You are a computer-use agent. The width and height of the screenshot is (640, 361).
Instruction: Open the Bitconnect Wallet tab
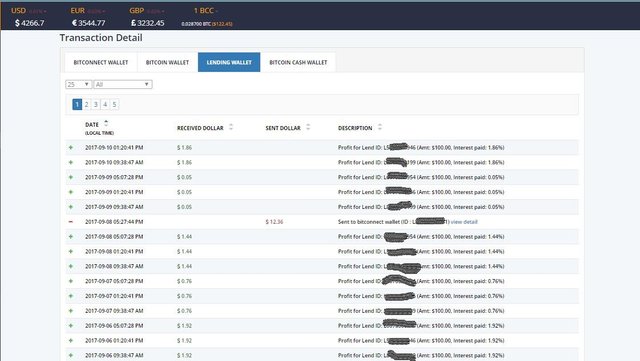[x=101, y=62]
